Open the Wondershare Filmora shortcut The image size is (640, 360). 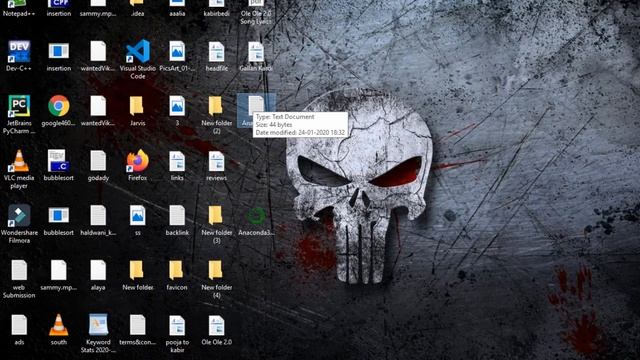pos(19,224)
